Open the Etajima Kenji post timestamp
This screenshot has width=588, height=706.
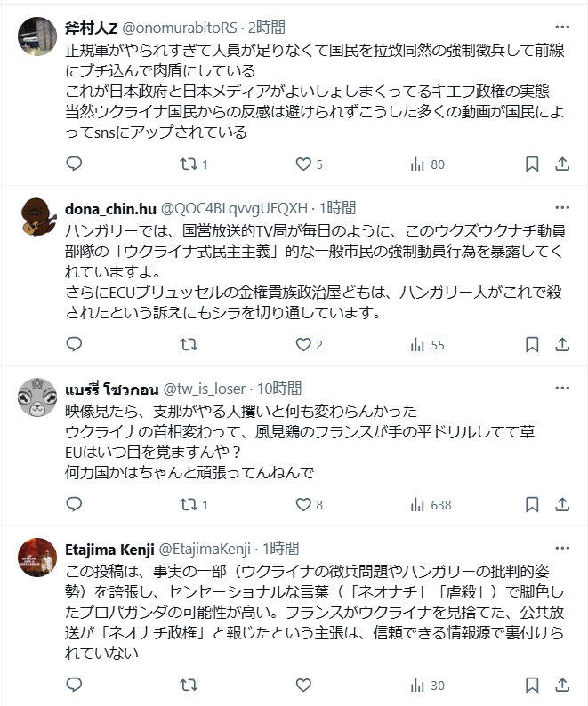pyautogui.click(x=281, y=548)
